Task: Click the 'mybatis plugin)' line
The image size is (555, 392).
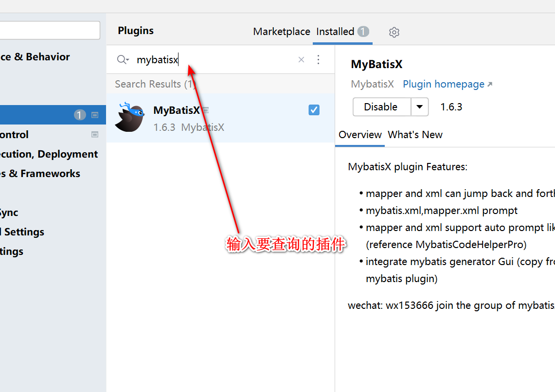Action: point(402,279)
